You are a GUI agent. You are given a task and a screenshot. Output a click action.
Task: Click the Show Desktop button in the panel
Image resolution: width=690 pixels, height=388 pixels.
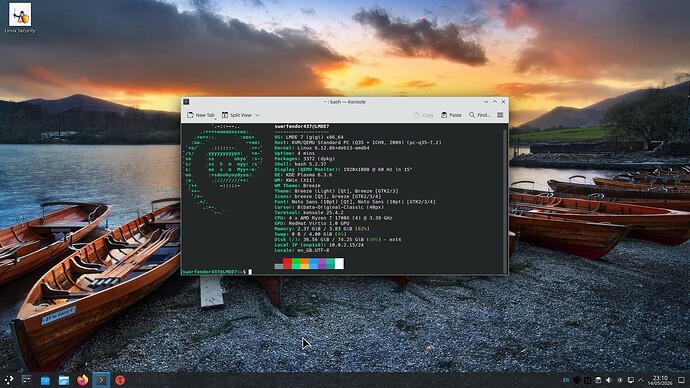tap(681, 380)
